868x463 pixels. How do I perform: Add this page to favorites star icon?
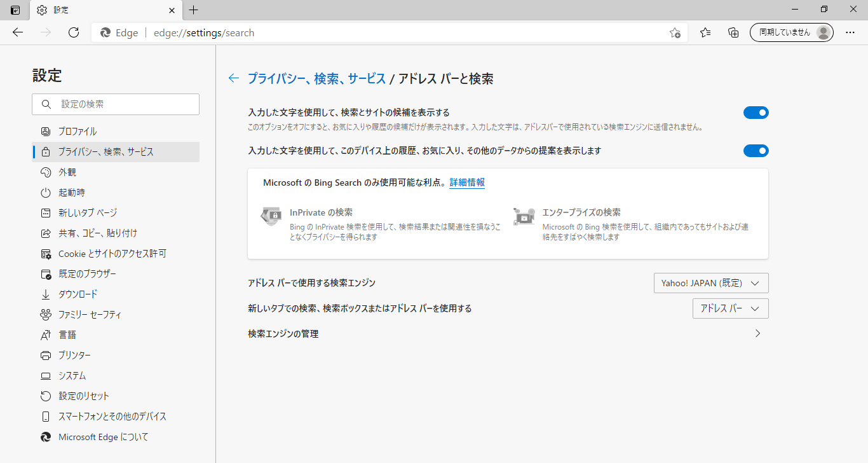(x=675, y=33)
